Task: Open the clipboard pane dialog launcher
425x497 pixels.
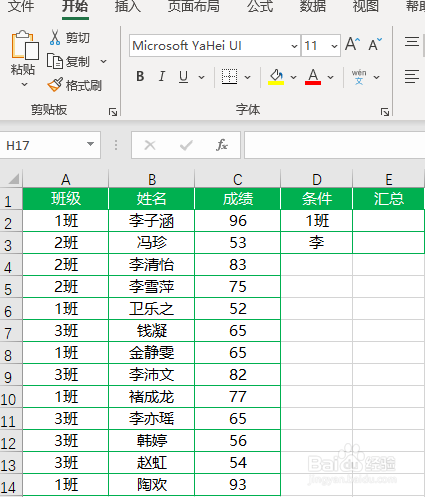Action: click(113, 112)
